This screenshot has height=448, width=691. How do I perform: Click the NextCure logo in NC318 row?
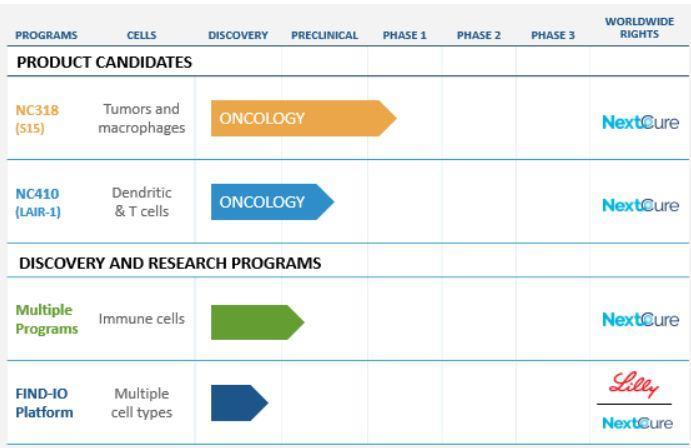coord(640,122)
